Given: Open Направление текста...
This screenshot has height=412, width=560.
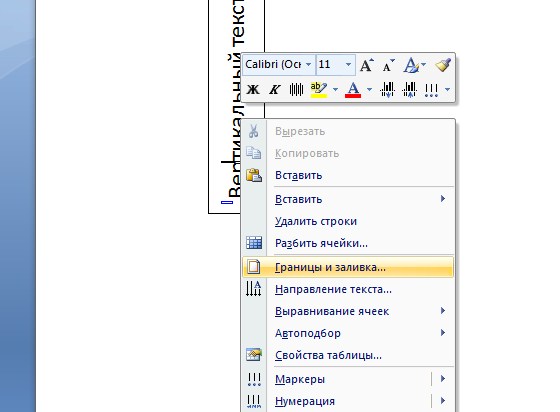Looking at the screenshot, I should 348,289.
